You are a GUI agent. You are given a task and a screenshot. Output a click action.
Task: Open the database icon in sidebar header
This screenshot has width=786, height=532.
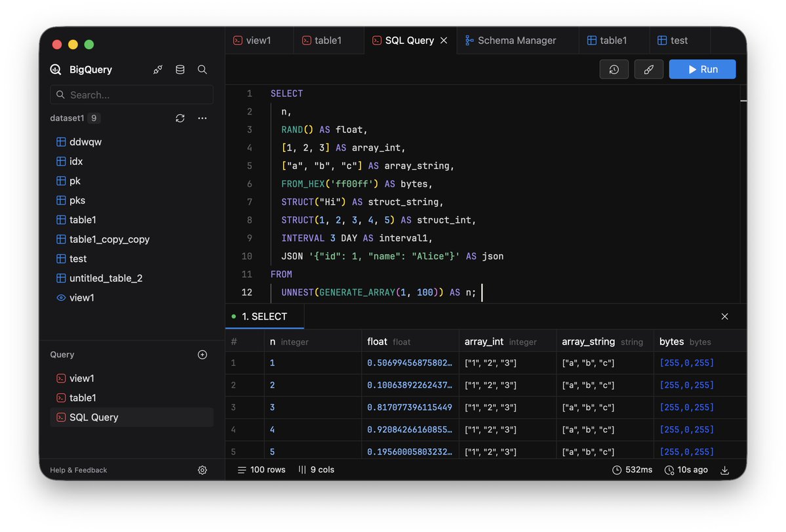180,69
